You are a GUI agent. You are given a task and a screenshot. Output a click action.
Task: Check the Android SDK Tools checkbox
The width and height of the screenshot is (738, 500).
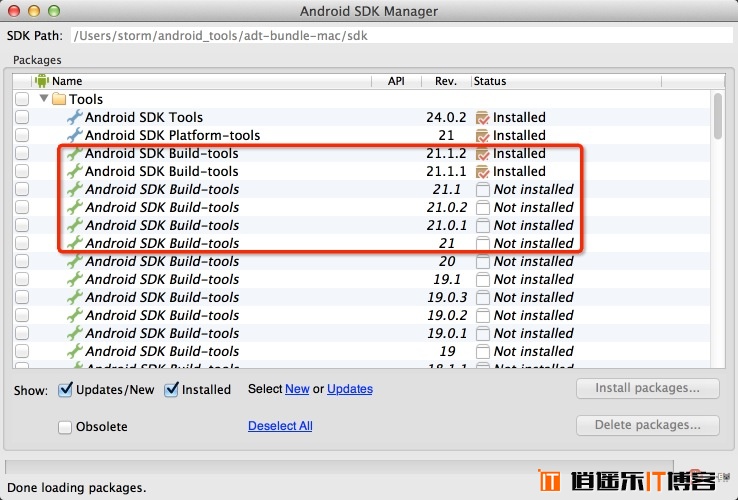pos(22,117)
